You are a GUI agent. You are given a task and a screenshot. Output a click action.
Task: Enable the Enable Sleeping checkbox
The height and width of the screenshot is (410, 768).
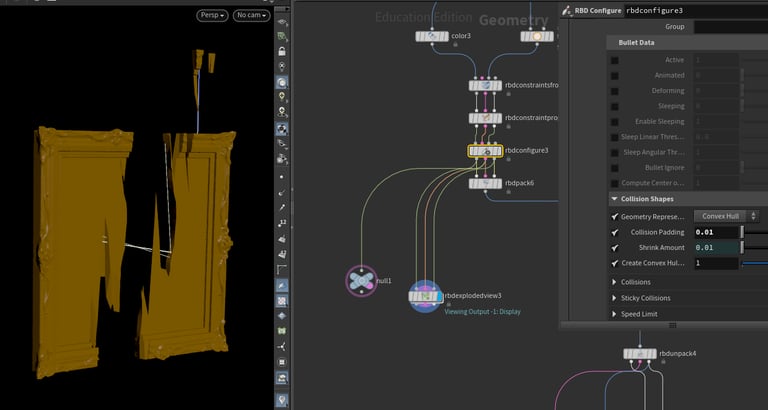click(615, 122)
